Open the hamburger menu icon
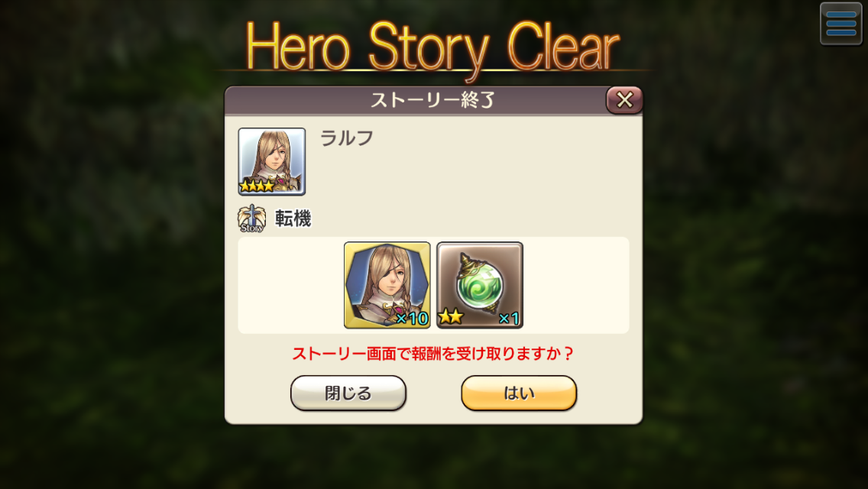The image size is (868, 489). coord(840,24)
